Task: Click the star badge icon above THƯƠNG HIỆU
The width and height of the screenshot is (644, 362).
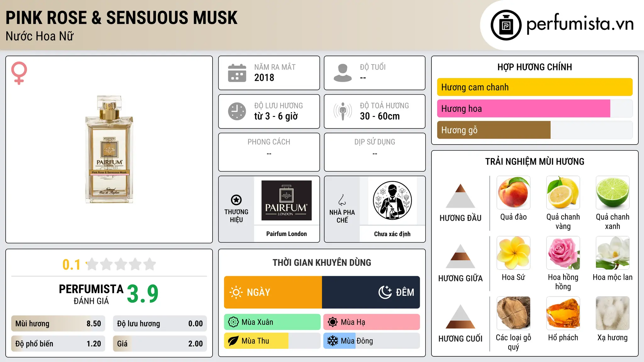Action: (236, 200)
